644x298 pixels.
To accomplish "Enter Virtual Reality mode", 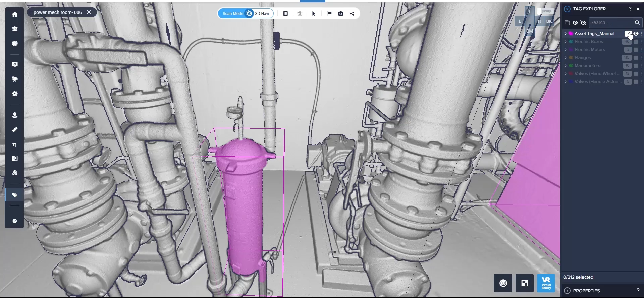I will [x=546, y=283].
